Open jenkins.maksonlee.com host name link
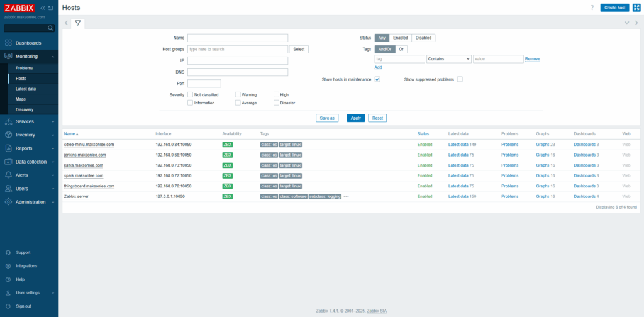The width and height of the screenshot is (644, 317). pos(85,155)
